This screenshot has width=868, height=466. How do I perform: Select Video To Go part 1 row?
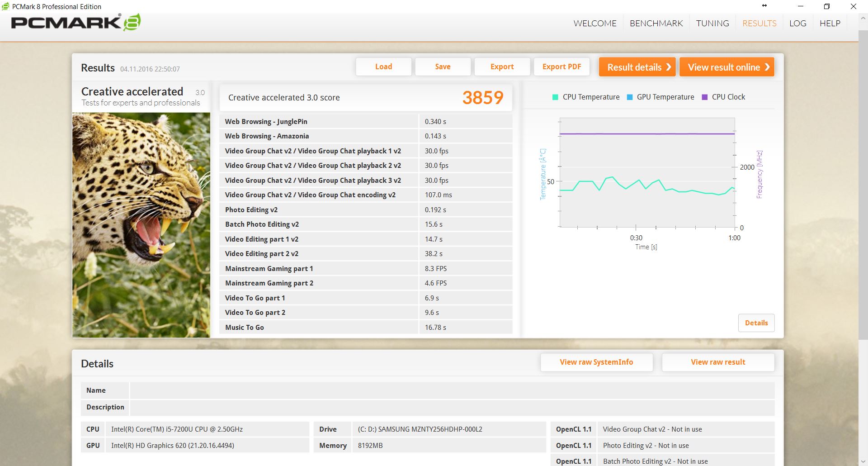(x=366, y=298)
